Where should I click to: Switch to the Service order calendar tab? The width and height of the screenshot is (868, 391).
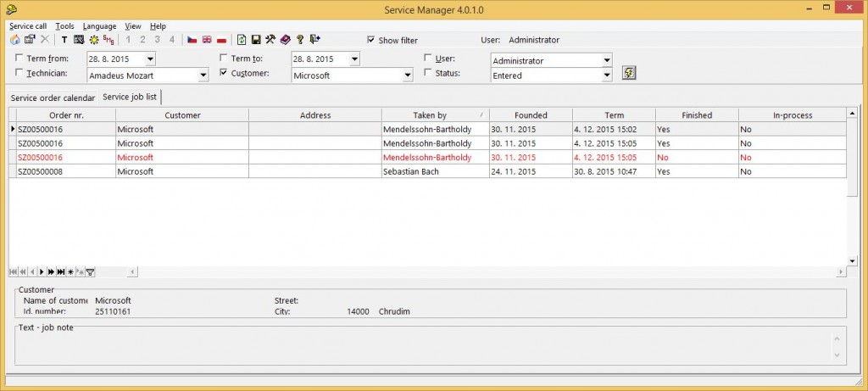tap(53, 97)
